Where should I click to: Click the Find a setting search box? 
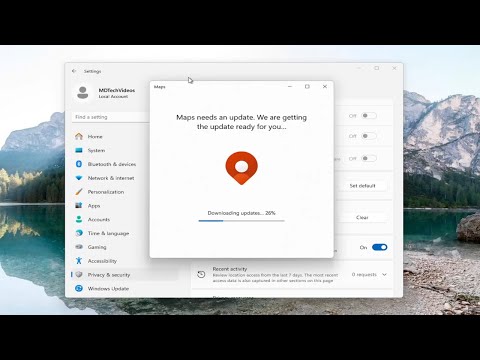(111, 117)
